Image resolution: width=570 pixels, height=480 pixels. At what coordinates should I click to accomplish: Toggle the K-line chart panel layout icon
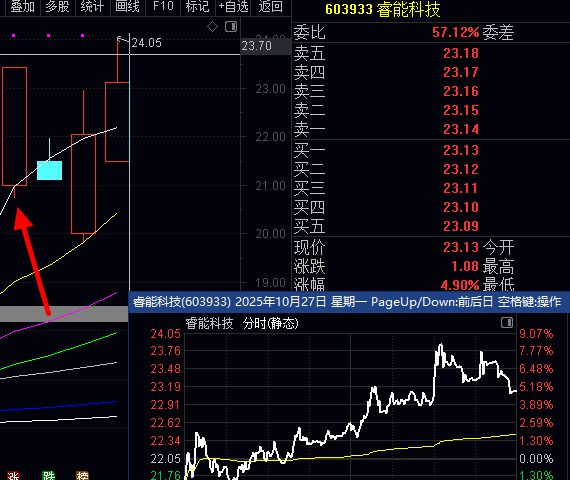click(x=231, y=27)
